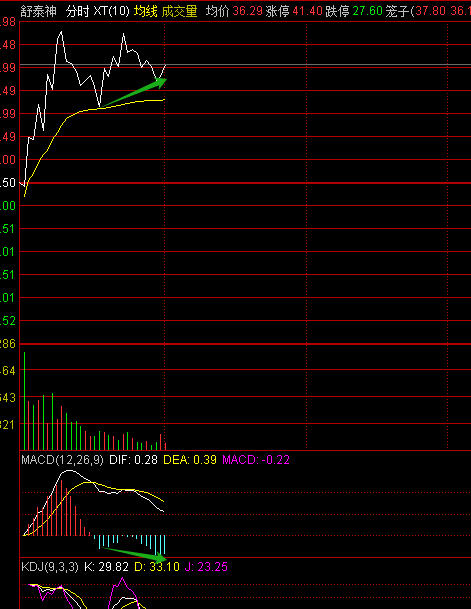
Task: Select the MACD: -0.22 readout
Action: (256, 460)
